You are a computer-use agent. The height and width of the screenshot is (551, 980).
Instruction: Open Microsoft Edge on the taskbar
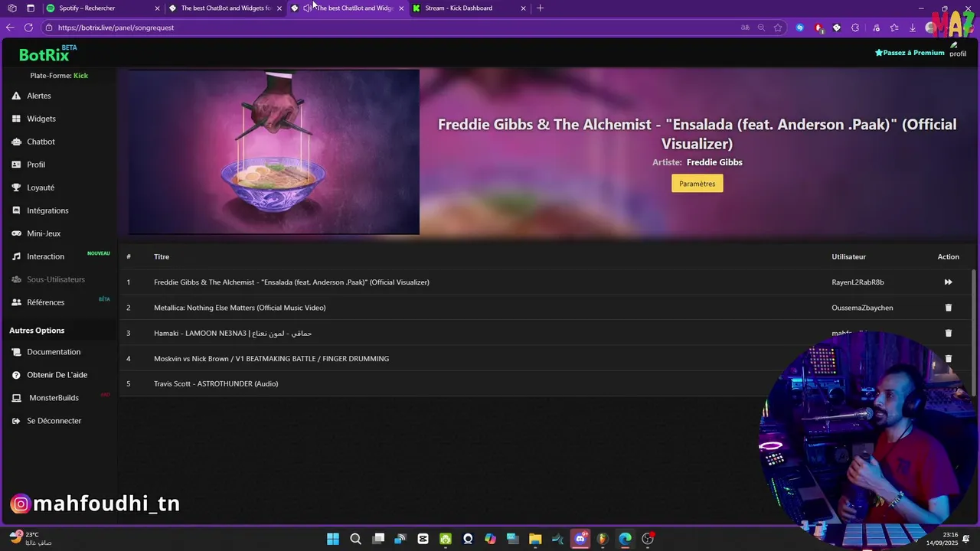[x=625, y=539]
